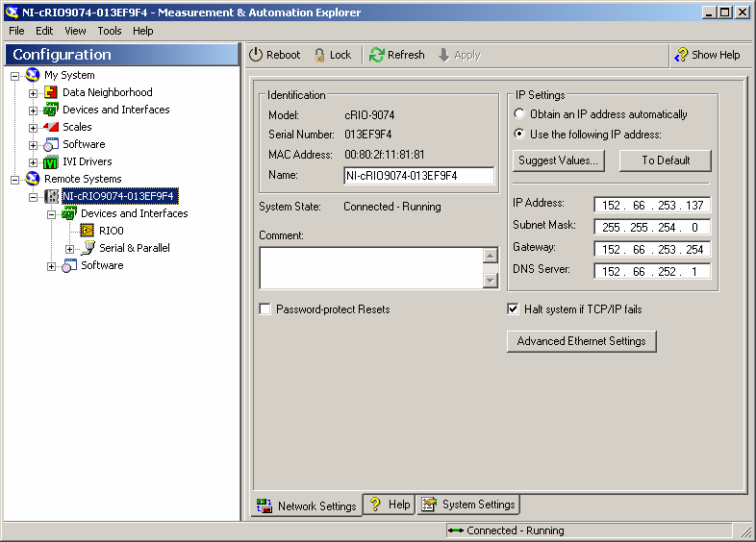Expand My System's Devices and Interfaces node
Viewport: 756px width, 542px height.
[x=33, y=111]
